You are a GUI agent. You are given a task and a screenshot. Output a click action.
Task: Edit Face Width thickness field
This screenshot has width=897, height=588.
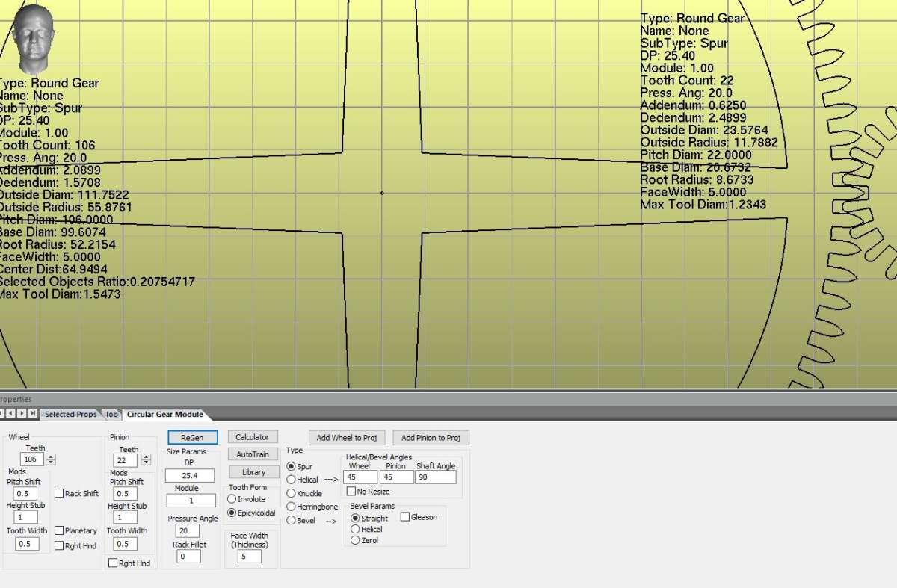249,556
